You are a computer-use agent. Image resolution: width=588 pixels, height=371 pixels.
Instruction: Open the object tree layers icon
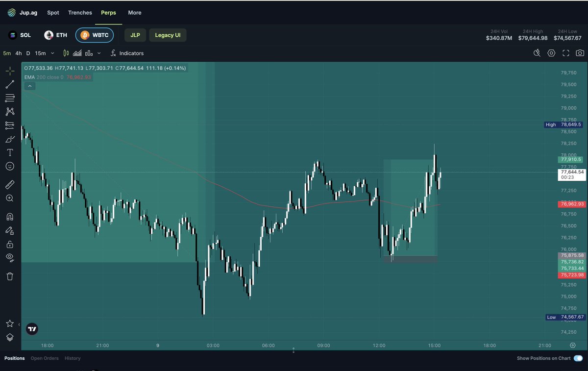(10, 337)
